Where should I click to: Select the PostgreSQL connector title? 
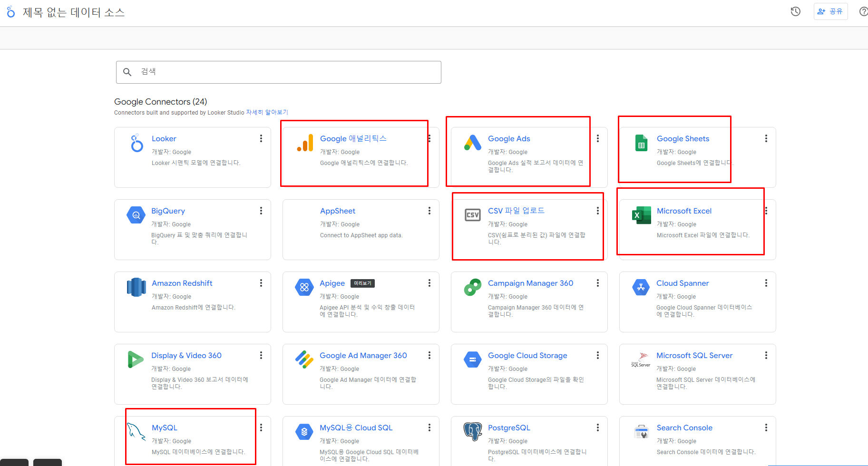(509, 427)
